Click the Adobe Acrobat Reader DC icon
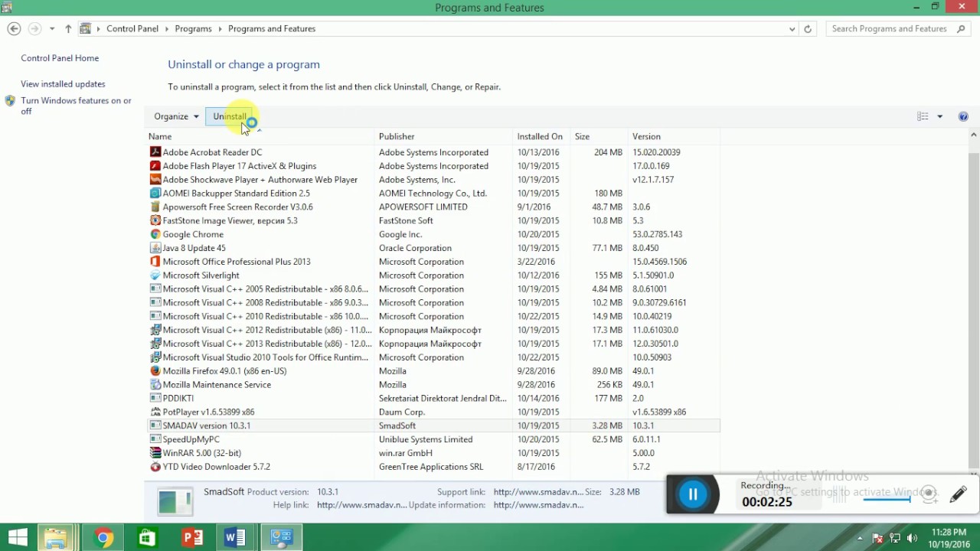Screen dimensions: 980x551 155,152
